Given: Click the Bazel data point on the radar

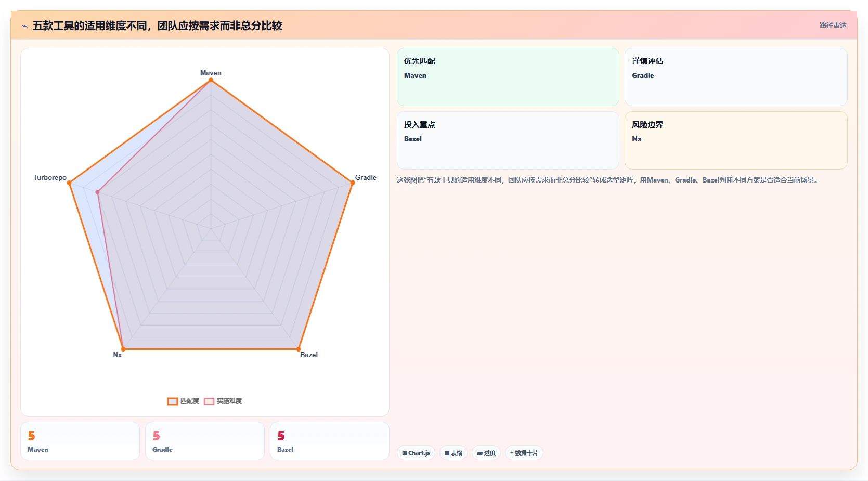Looking at the screenshot, I should [x=299, y=349].
